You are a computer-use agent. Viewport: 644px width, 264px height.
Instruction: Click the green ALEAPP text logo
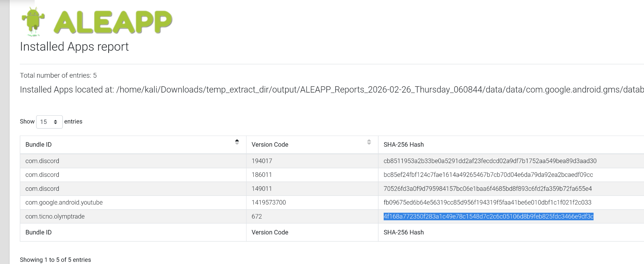pyautogui.click(x=113, y=22)
